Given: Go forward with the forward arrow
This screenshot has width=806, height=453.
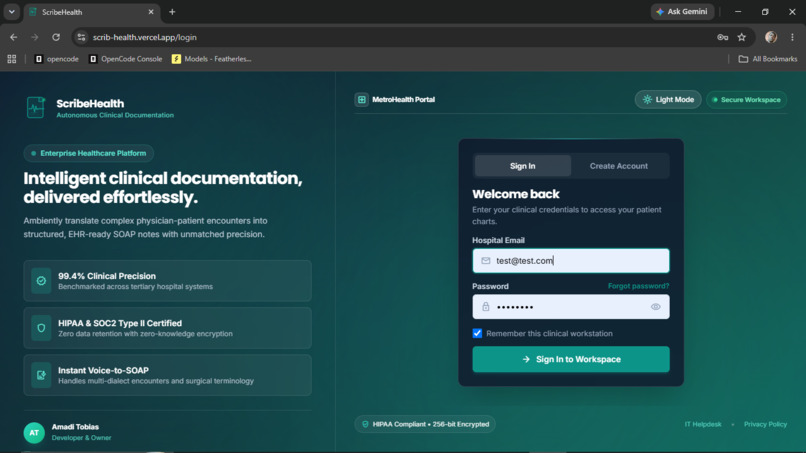Looking at the screenshot, I should click(34, 37).
